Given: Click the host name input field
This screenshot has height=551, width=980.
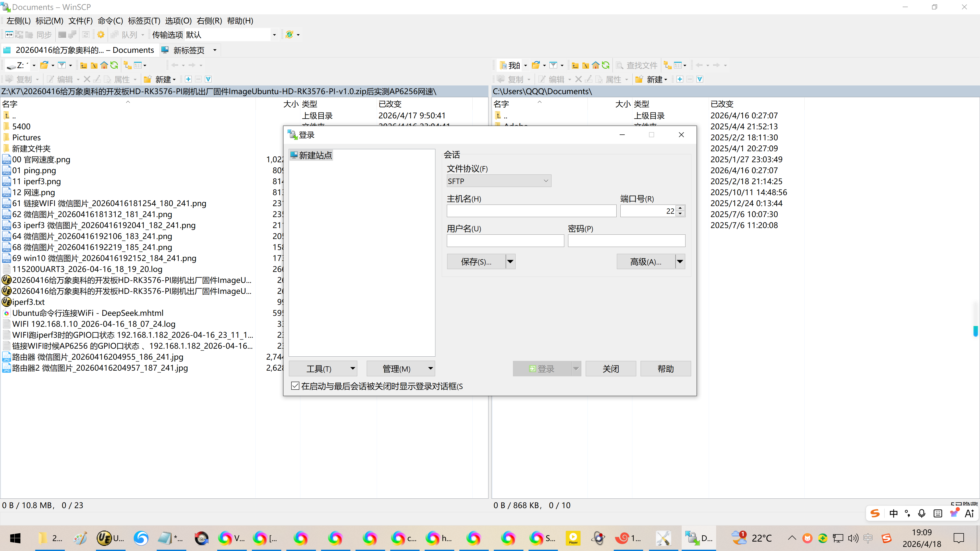Looking at the screenshot, I should click(x=531, y=211).
